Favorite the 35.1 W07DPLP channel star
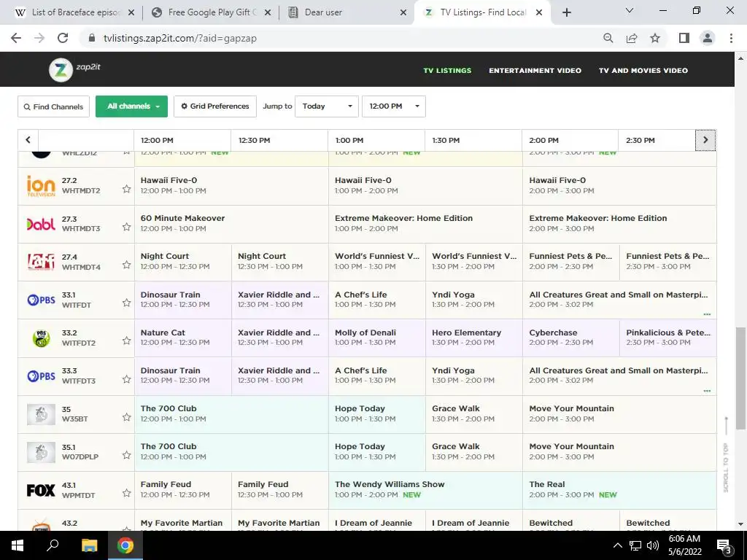Viewport: 747px width, 560px height. (x=126, y=455)
